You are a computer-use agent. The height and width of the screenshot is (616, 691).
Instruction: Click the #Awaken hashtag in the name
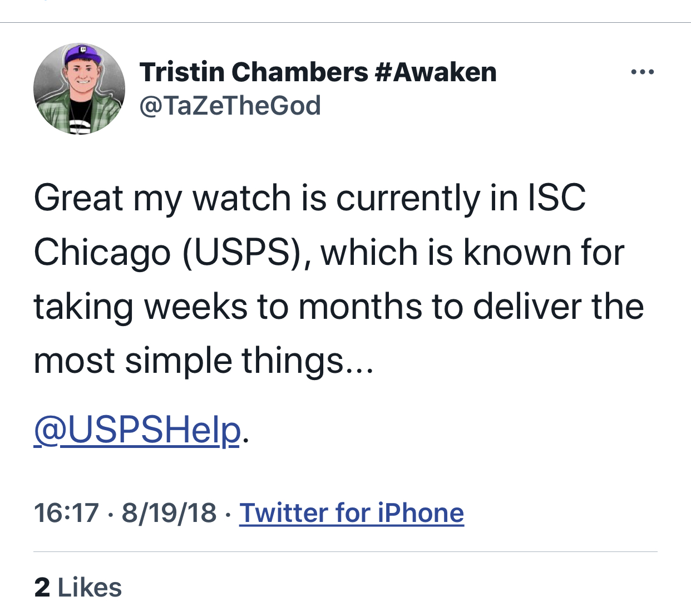point(436,72)
